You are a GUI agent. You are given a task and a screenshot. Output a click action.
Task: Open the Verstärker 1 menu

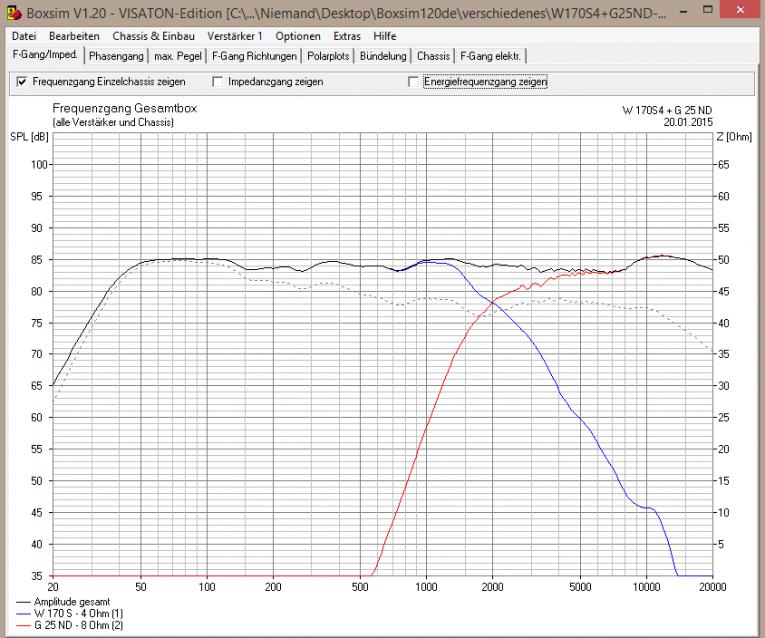pos(235,36)
